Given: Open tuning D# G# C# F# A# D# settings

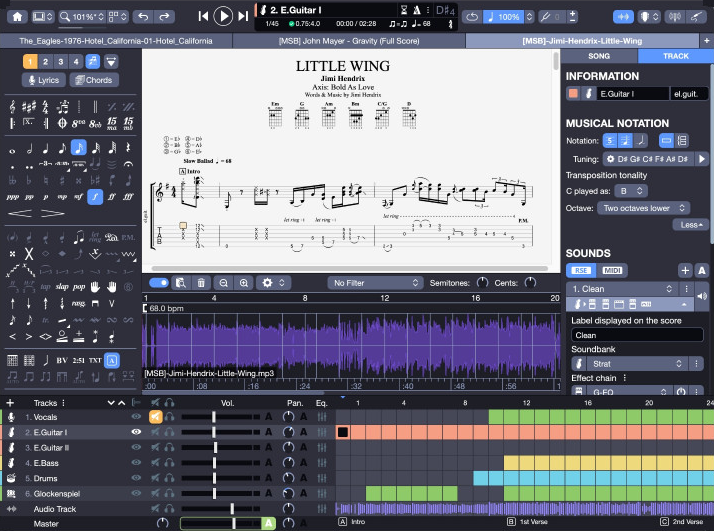Looking at the screenshot, I should pos(648,159).
